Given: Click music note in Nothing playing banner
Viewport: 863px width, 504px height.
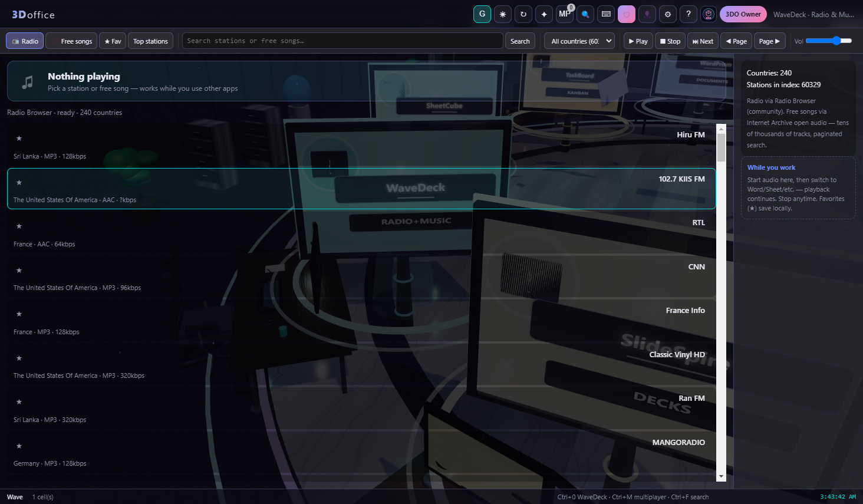Looking at the screenshot, I should [x=27, y=82].
